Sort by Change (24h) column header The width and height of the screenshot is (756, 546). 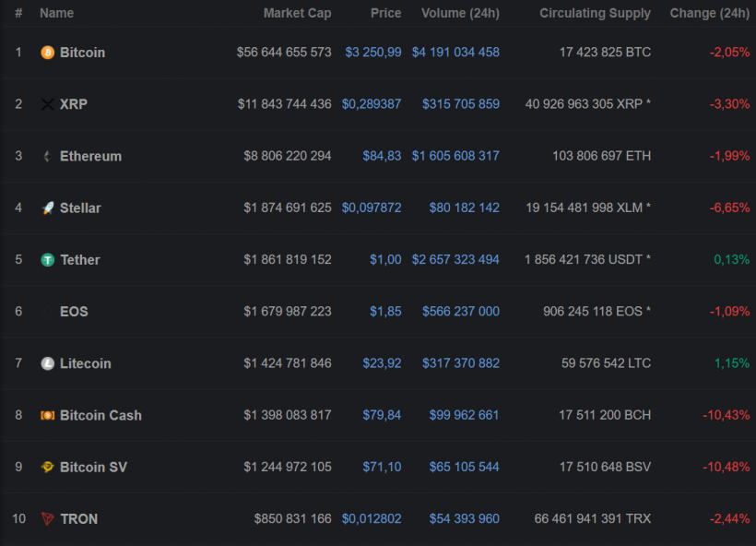[x=709, y=13]
